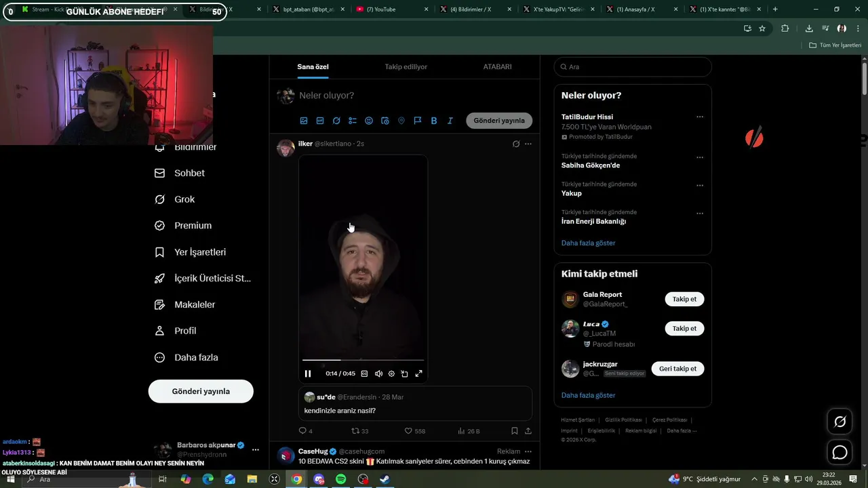Expand Daha fazla sidebar menu
This screenshot has width=868, height=488.
187,357
